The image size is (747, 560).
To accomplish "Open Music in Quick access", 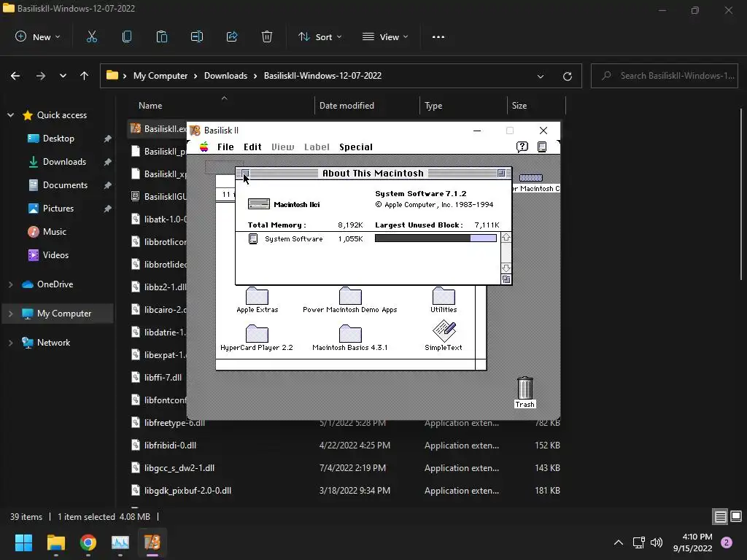I will (x=54, y=232).
